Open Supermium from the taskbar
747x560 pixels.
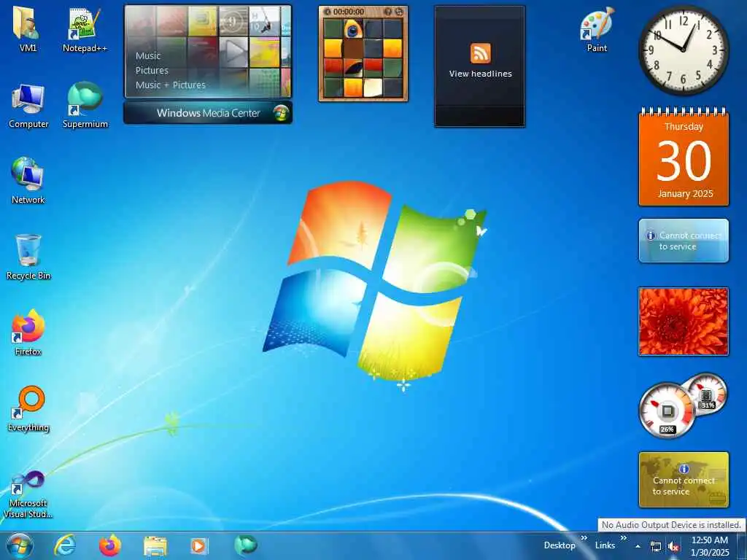pos(245,545)
